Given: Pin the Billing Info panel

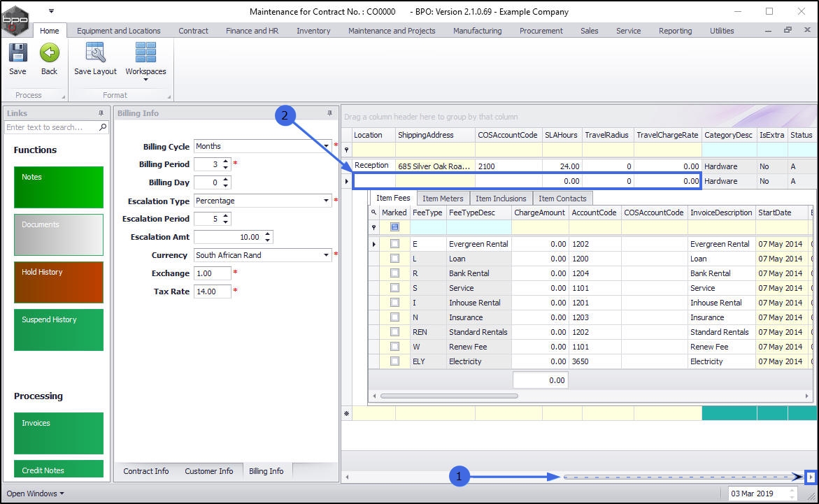Looking at the screenshot, I should coord(330,113).
